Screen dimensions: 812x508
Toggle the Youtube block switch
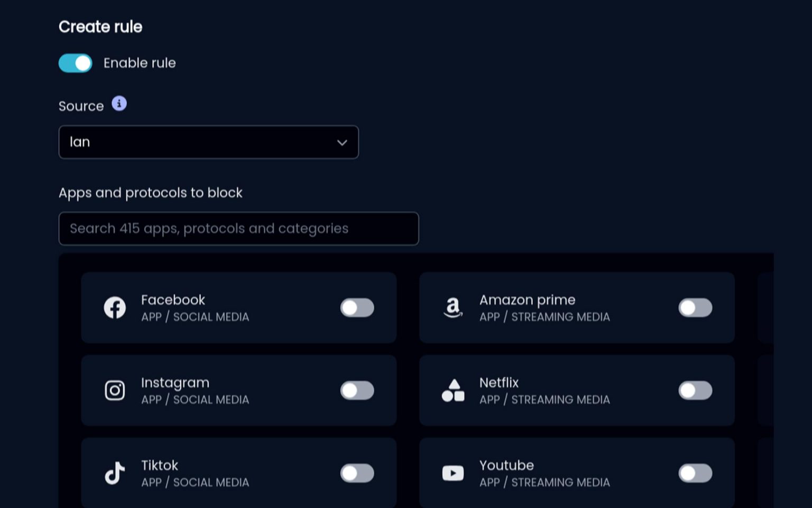[696, 473]
